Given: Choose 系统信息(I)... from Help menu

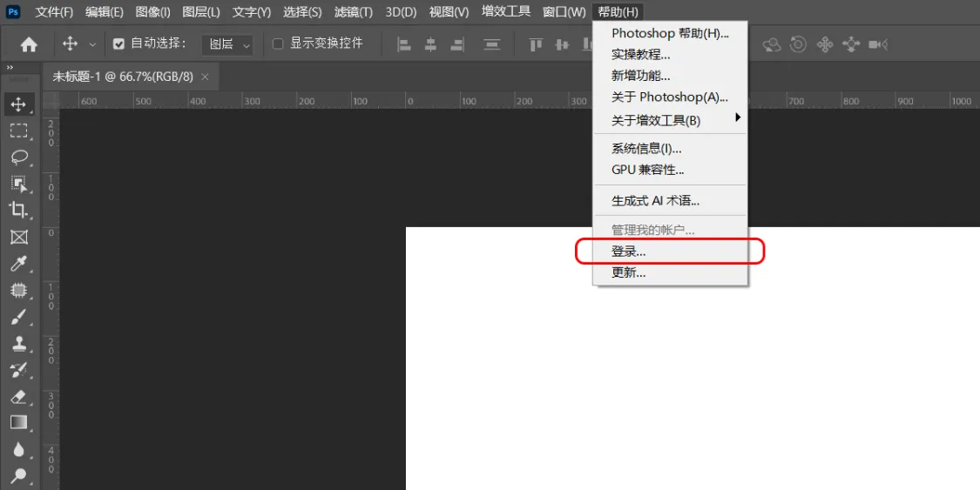Looking at the screenshot, I should coord(670,149).
